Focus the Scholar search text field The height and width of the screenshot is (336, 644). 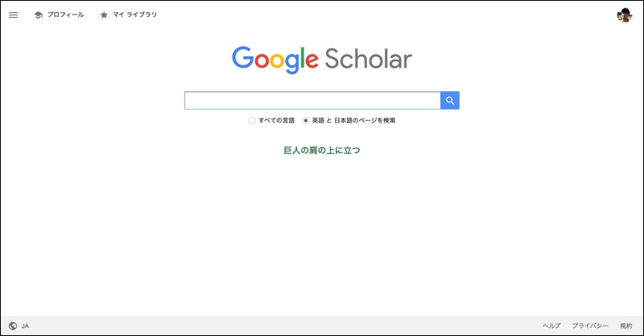tap(312, 101)
